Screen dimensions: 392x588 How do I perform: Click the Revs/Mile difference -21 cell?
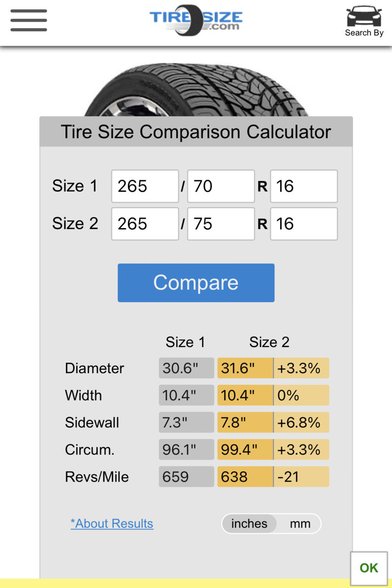click(301, 477)
